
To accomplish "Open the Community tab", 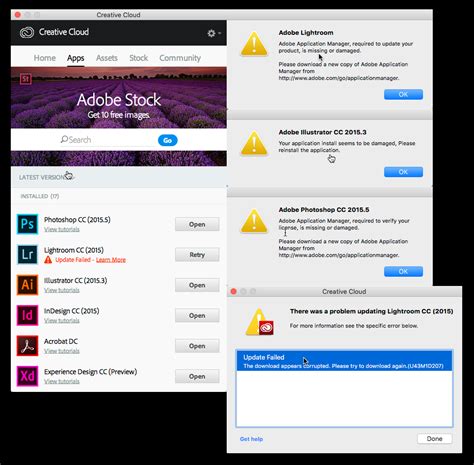I will [x=180, y=58].
